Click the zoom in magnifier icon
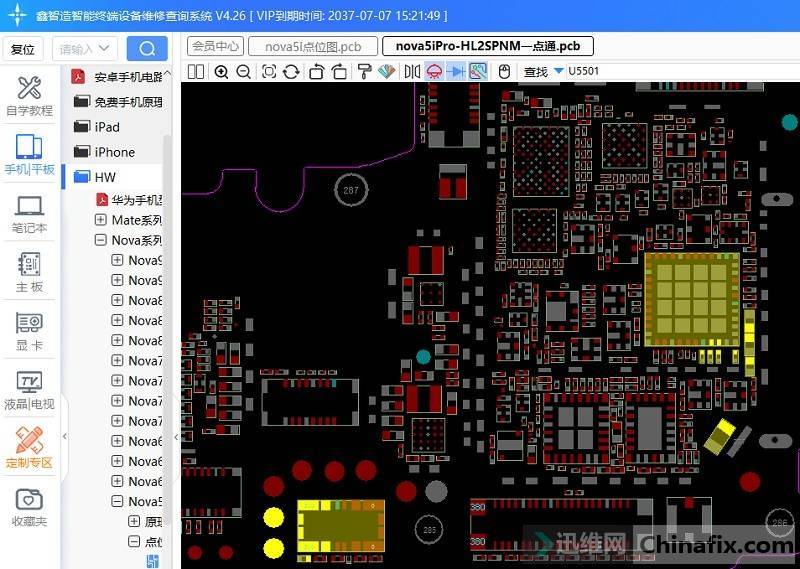The image size is (800, 569). (221, 71)
